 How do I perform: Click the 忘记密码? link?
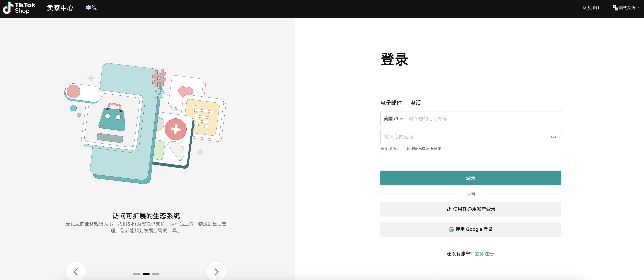[389, 149]
